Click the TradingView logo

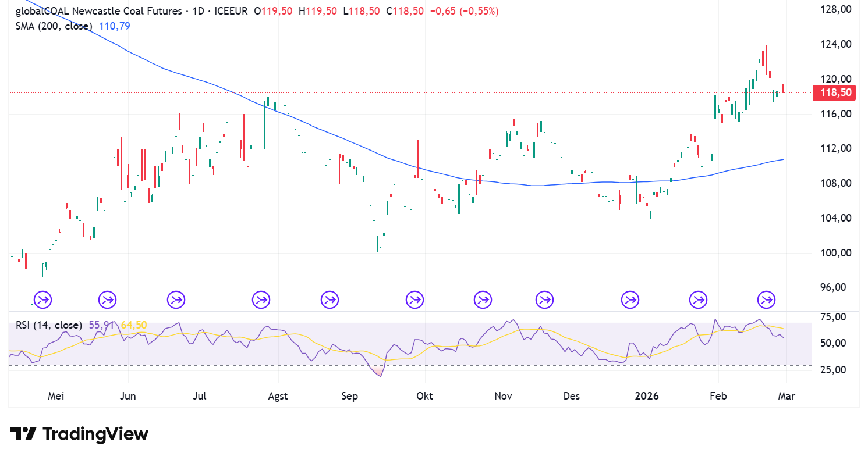[x=79, y=434]
